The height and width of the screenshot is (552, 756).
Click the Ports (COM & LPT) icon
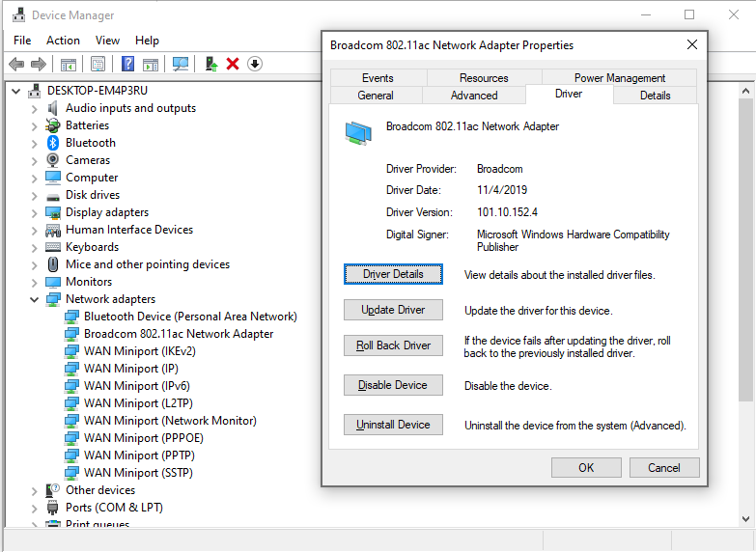click(52, 508)
